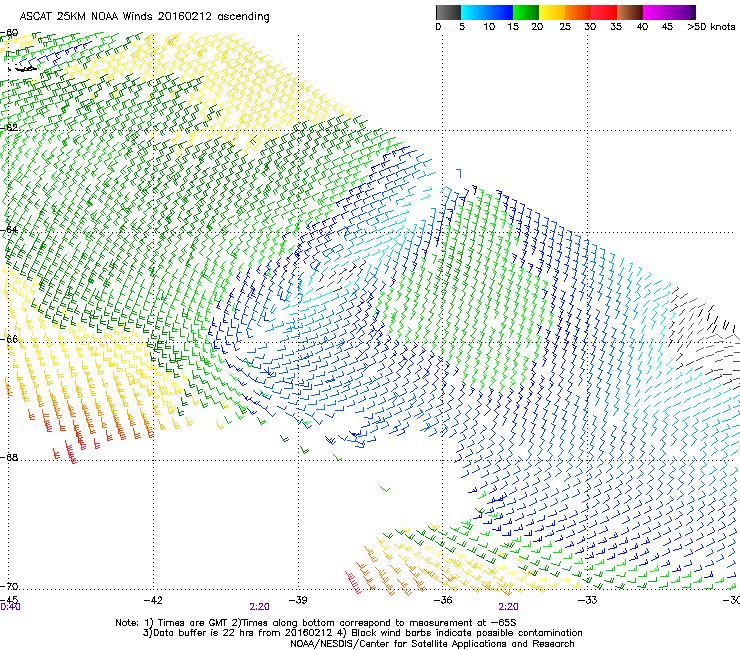Click the '-70' latitude axis label
This screenshot has width=740, height=650.
pyautogui.click(x=9, y=586)
